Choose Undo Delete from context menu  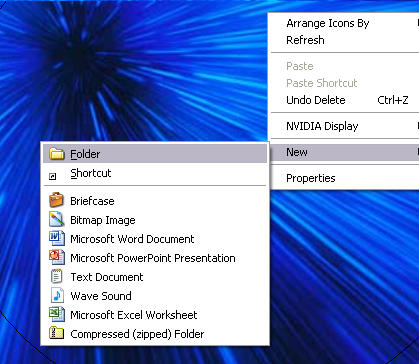[x=345, y=100]
